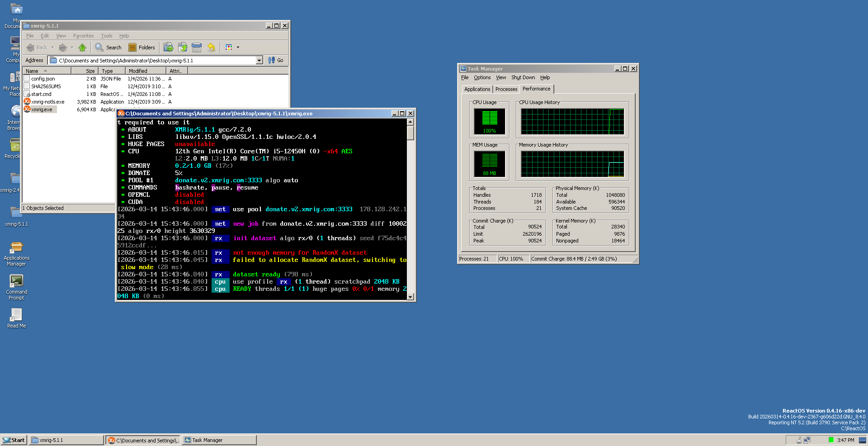
Task: Click the yellow Undo arrow icon
Action: point(211,47)
